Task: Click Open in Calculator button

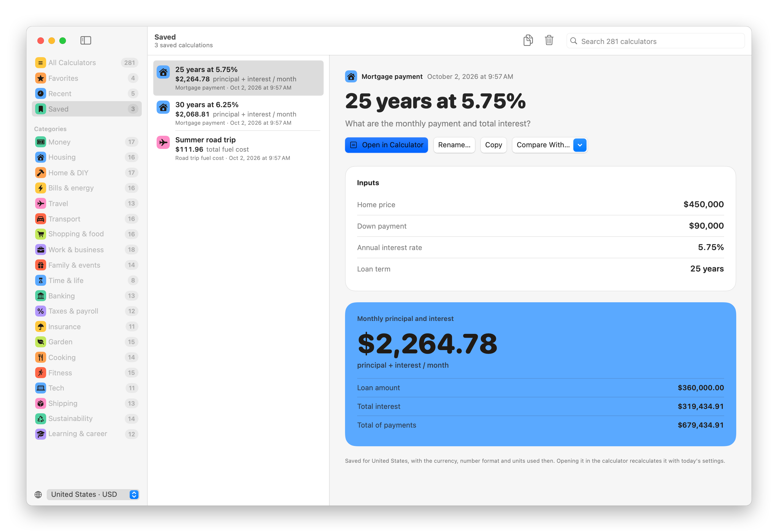Action: pos(386,145)
